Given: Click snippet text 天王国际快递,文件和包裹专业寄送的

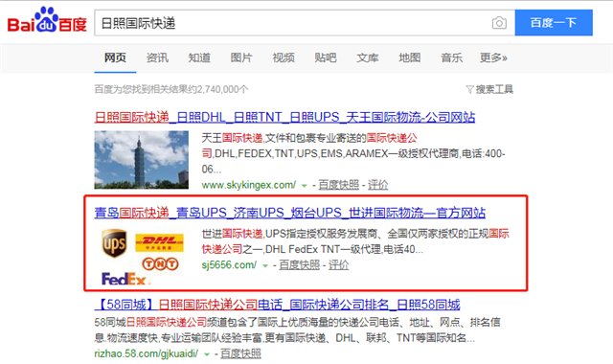Looking at the screenshot, I should point(284,138).
